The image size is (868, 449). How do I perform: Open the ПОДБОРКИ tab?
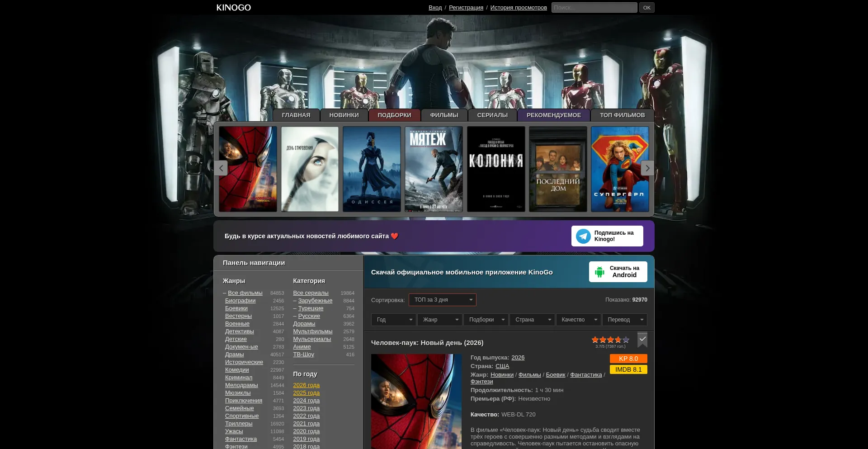click(395, 115)
